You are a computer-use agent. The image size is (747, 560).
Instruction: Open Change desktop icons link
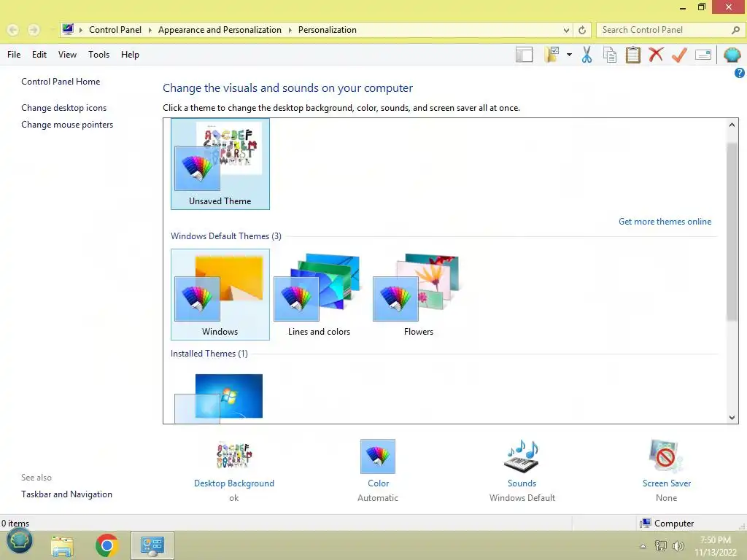click(64, 108)
